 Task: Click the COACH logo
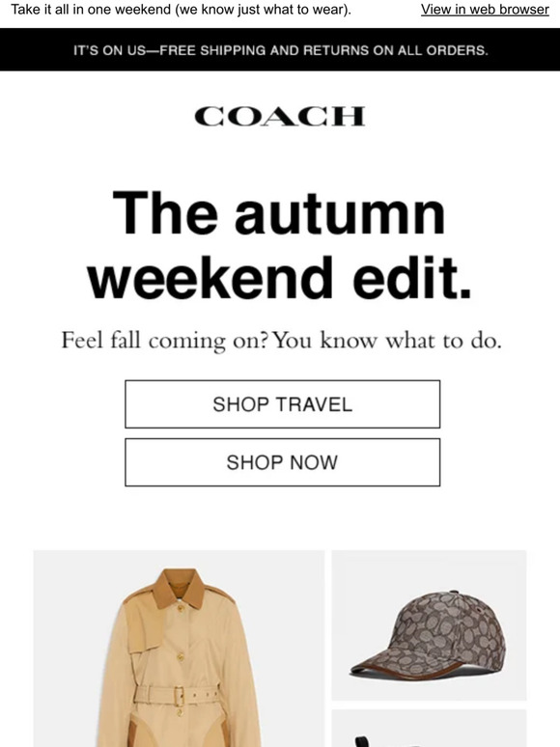pos(280,117)
